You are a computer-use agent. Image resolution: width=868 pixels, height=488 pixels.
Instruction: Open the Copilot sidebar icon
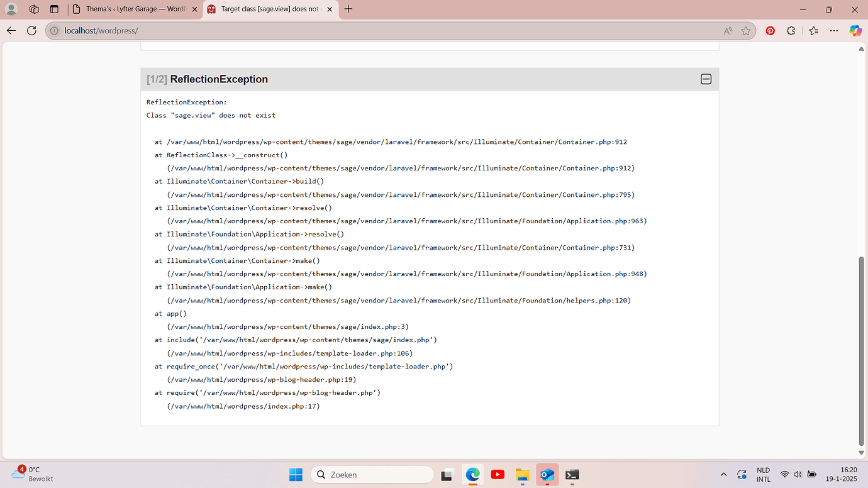click(x=855, y=31)
